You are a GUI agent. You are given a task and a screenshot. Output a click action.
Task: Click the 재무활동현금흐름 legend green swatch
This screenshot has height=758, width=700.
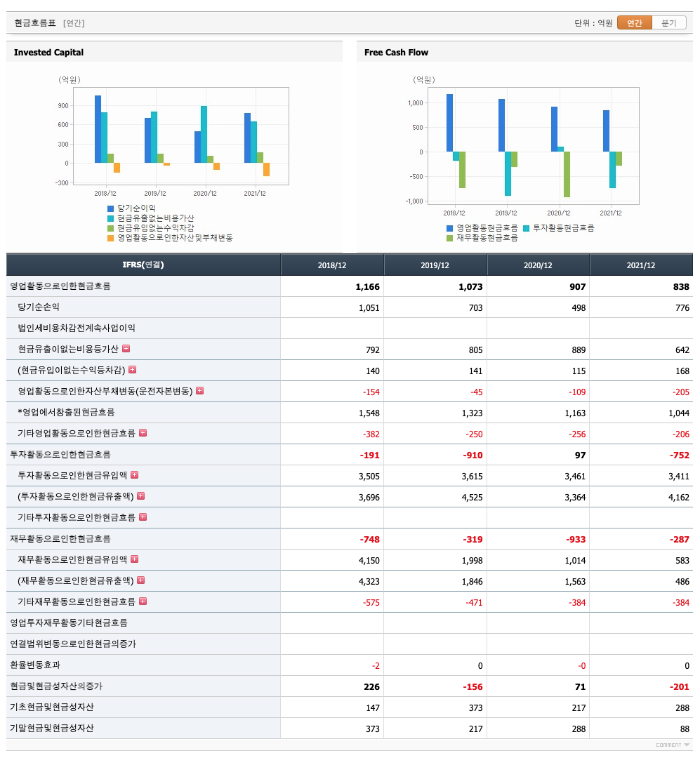(x=450, y=239)
